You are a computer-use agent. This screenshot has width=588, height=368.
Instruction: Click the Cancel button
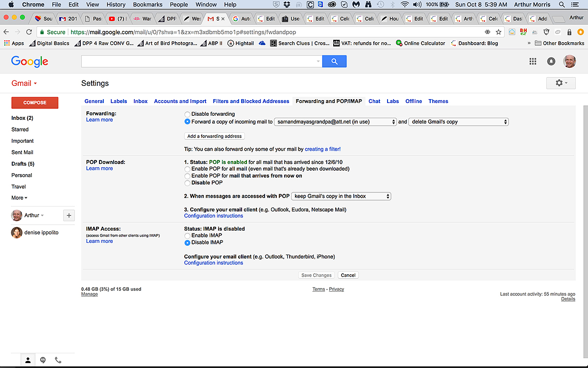348,275
